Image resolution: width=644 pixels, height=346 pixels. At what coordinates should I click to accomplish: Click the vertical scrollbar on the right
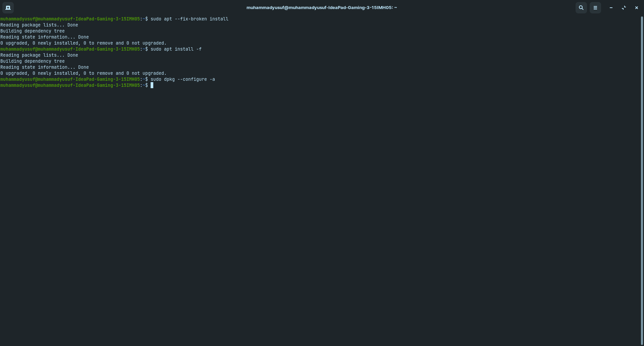(x=642, y=180)
